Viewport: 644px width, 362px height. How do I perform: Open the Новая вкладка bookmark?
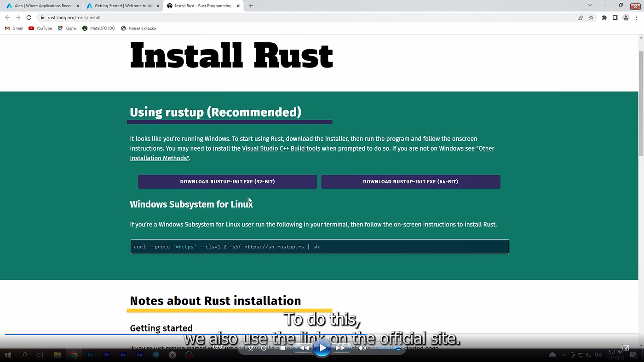click(x=138, y=28)
